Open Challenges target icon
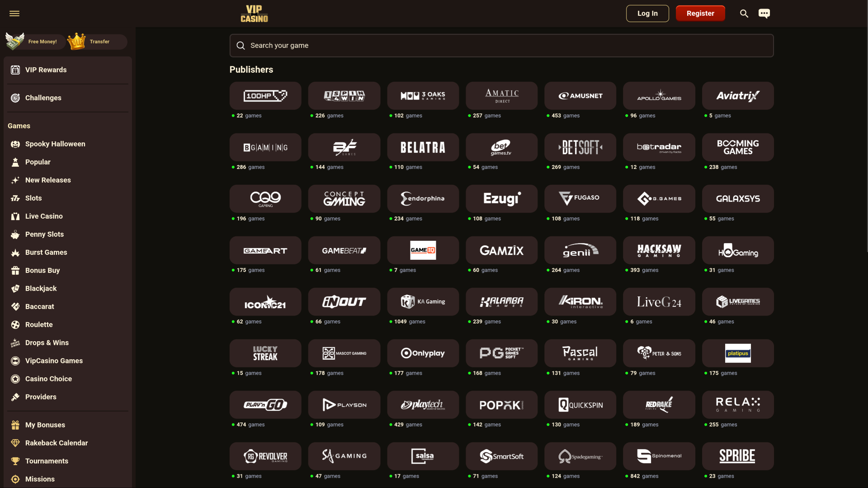 pos(15,98)
